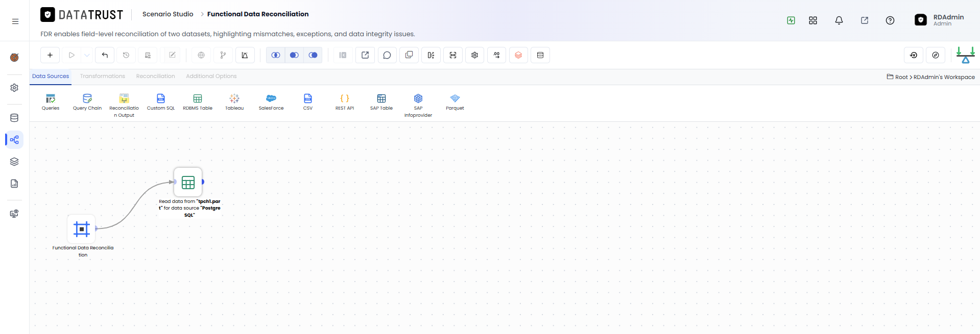Choose the REST API source icon
Viewport: 980px width, 334px height.
pyautogui.click(x=345, y=102)
